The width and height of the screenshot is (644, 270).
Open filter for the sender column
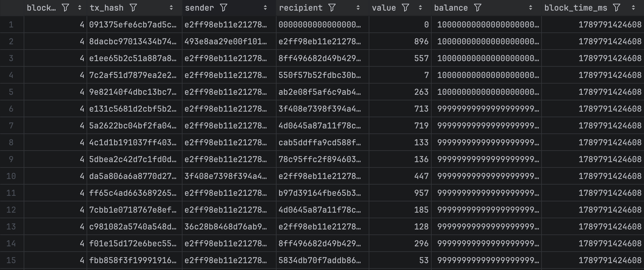click(x=224, y=8)
